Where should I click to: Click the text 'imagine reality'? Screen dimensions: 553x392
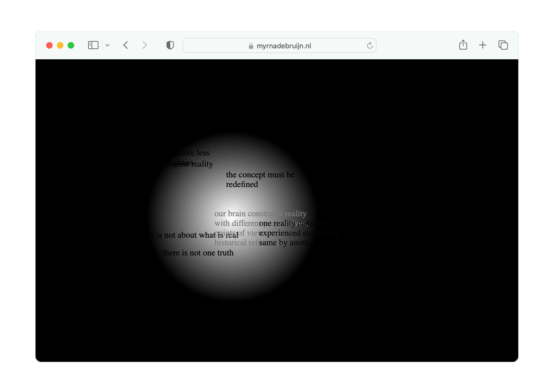[x=187, y=164]
